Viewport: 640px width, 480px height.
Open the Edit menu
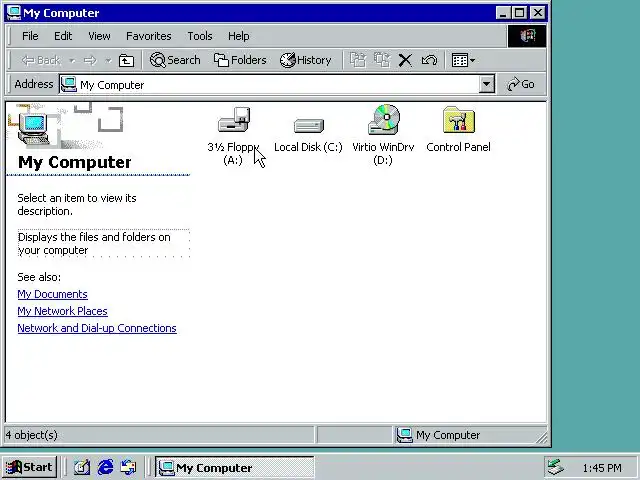pyautogui.click(x=63, y=36)
